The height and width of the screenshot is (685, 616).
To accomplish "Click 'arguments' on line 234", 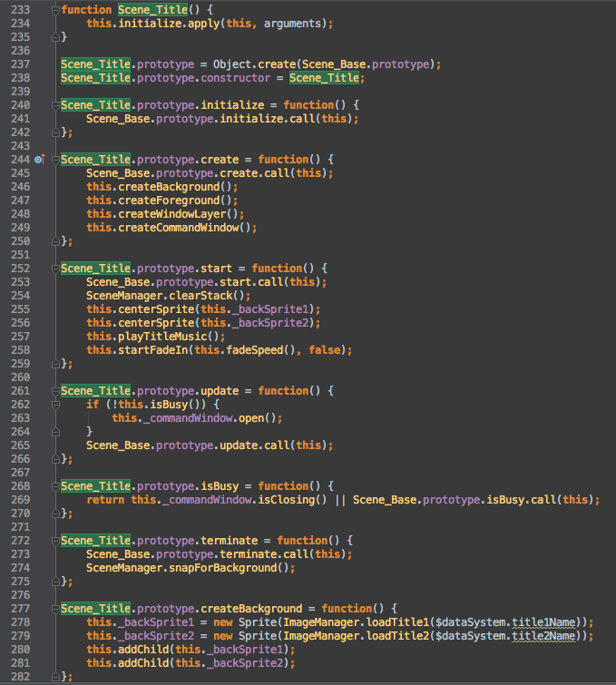I will tap(292, 24).
